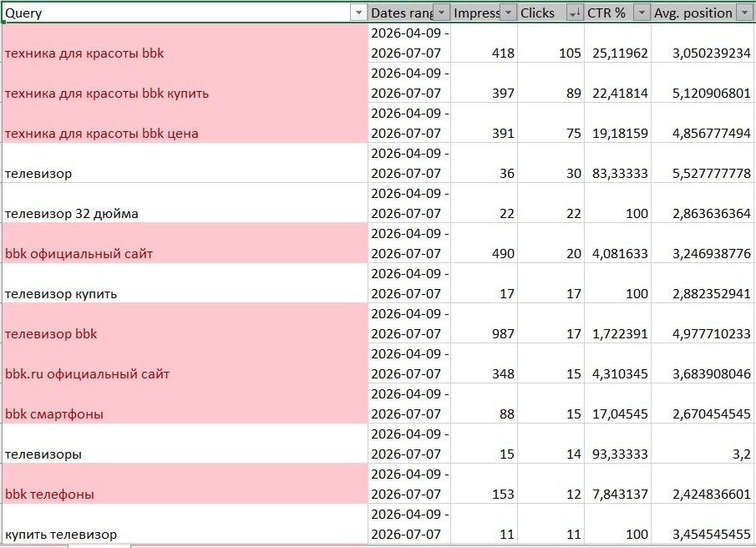Viewport: 756px width, 548px height.
Task: Click CTR value 1,722391
Action: coord(617,323)
